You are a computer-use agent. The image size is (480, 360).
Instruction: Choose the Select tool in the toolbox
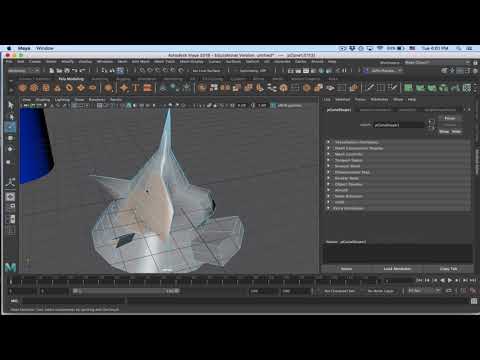(x=10, y=105)
